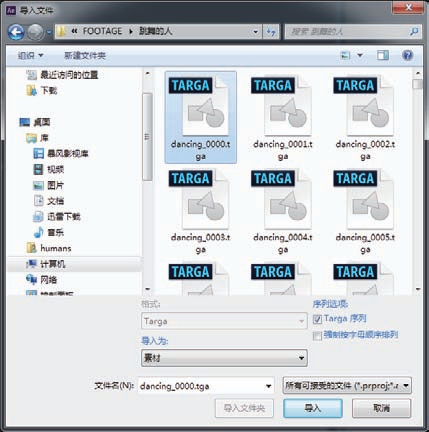The height and width of the screenshot is (432, 429).
Task: Click the refresh icon beside address bar
Action: 271,32
